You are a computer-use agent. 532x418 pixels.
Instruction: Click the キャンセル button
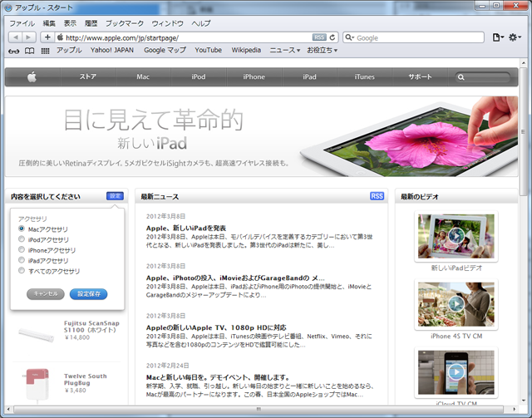pyautogui.click(x=45, y=293)
